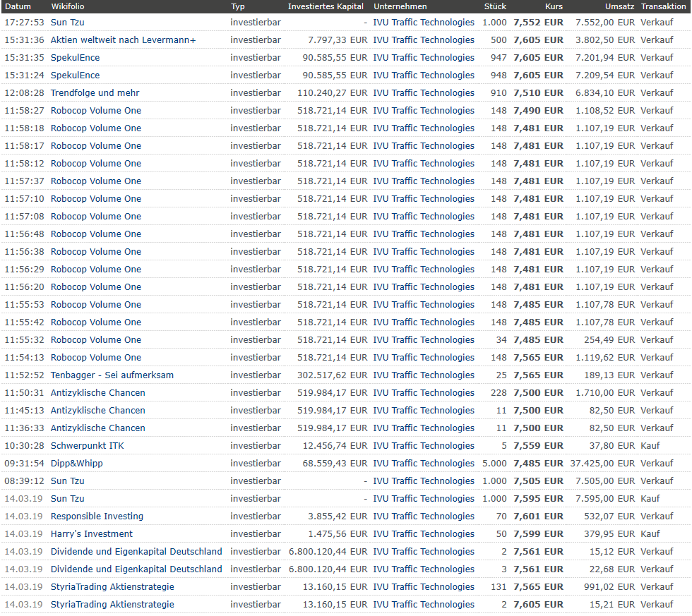Open Robocop Volume One at 11:58:27
Screen dimensions: 692x616
(x=96, y=111)
